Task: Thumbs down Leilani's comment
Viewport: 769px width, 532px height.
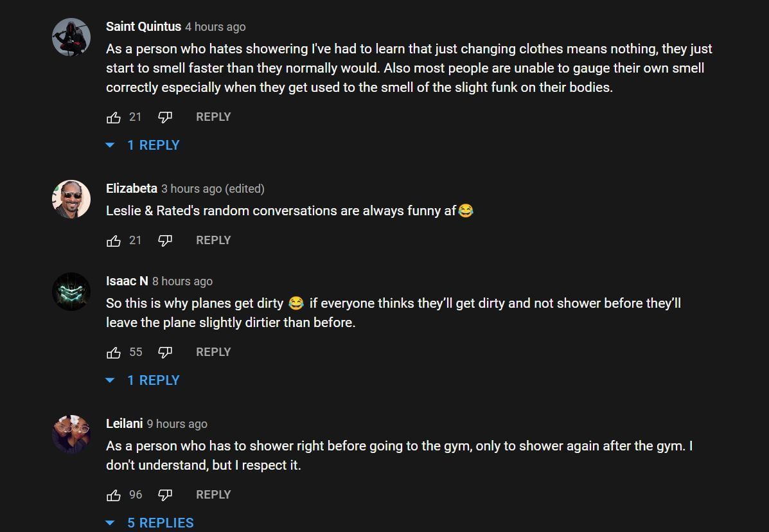Action: pyautogui.click(x=165, y=495)
